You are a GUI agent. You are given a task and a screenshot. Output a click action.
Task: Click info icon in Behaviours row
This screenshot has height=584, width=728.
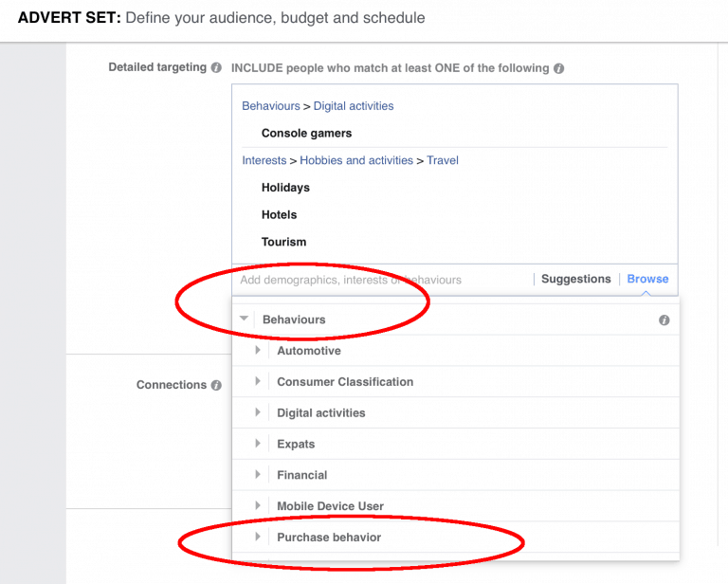664,320
